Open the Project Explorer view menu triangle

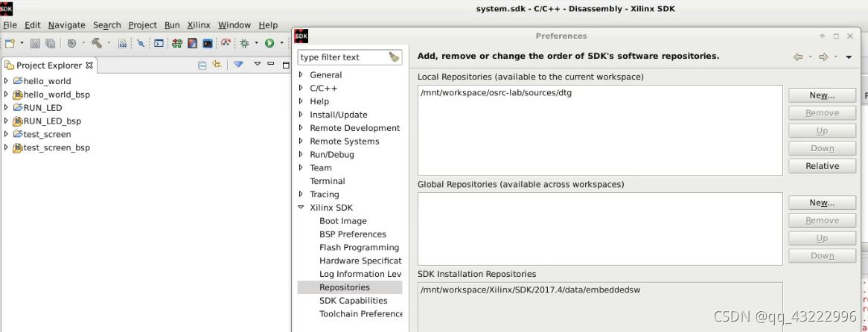[x=258, y=64]
